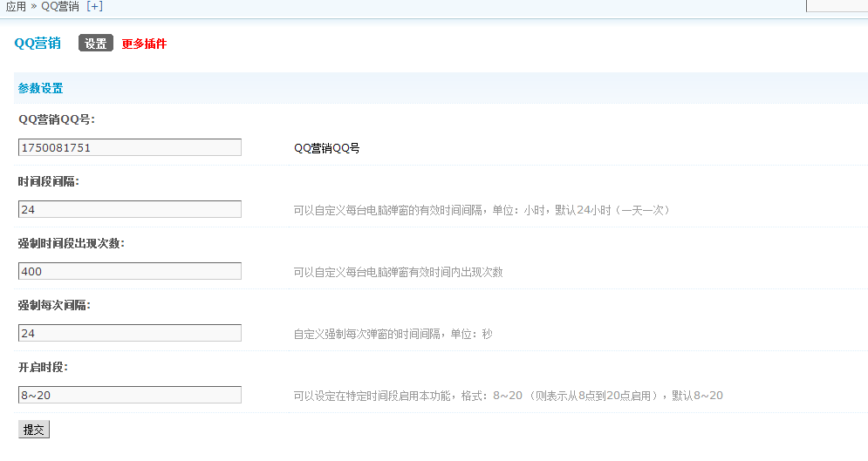
Task: Open the QQ营销 heading link
Action: pyautogui.click(x=38, y=43)
